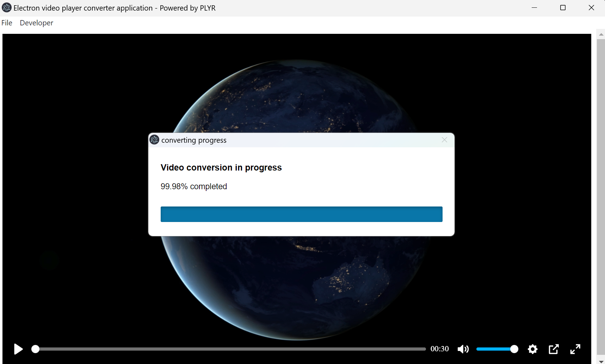Enter fullscreen mode with the expand arrows
This screenshot has height=364, width=605.
tap(575, 349)
